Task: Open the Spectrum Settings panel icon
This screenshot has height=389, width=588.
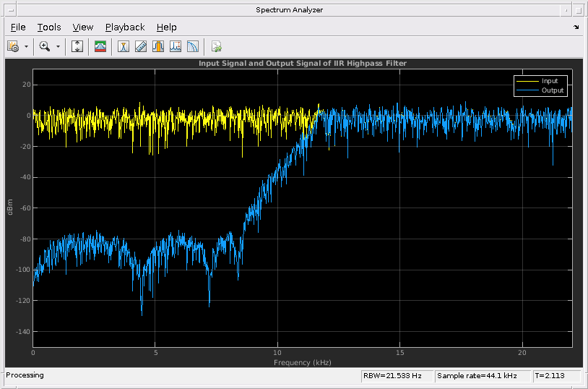Action: [100, 46]
